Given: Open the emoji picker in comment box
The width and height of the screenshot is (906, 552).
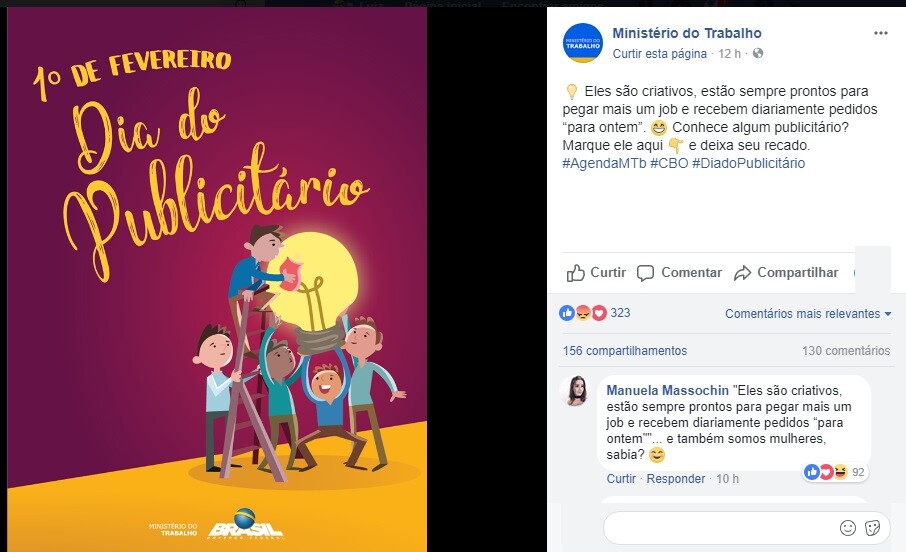Looking at the screenshot, I should 848,528.
